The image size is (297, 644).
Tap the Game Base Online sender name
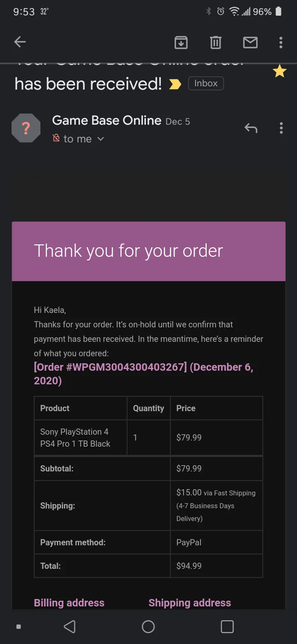(x=106, y=121)
